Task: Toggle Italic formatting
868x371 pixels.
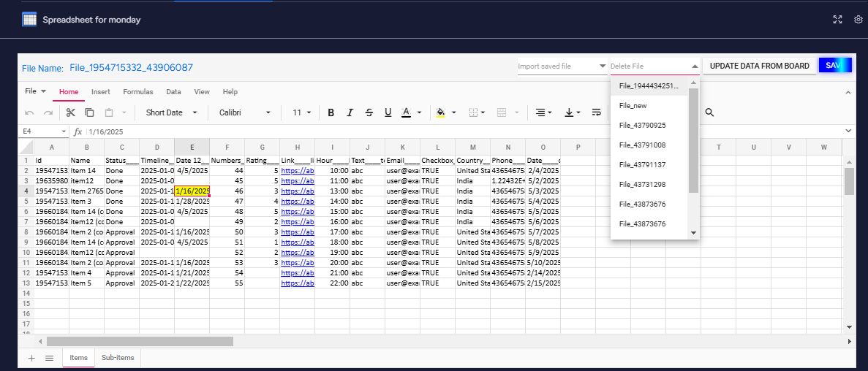Action: [350, 112]
